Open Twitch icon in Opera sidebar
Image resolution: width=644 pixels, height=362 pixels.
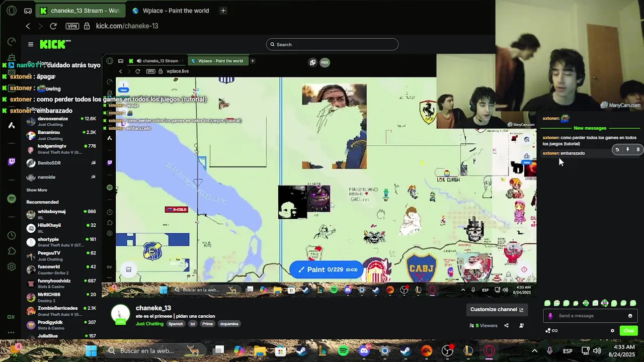[x=11, y=162]
